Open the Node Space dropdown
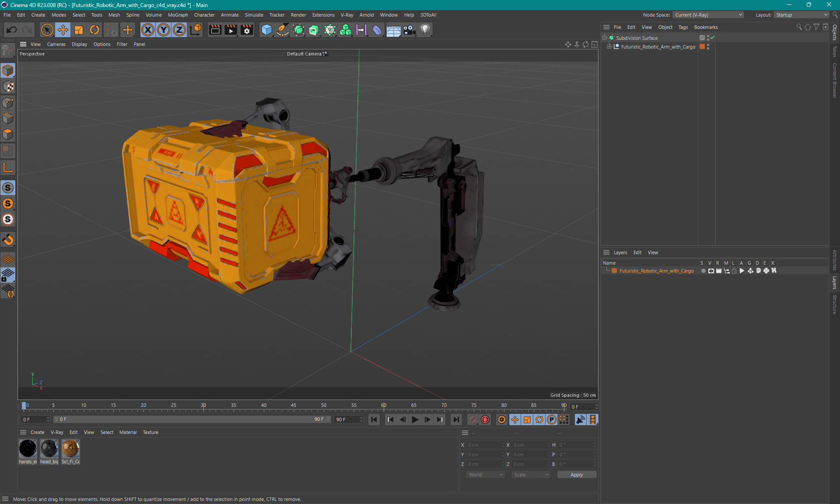The height and width of the screenshot is (504, 840). (x=708, y=15)
